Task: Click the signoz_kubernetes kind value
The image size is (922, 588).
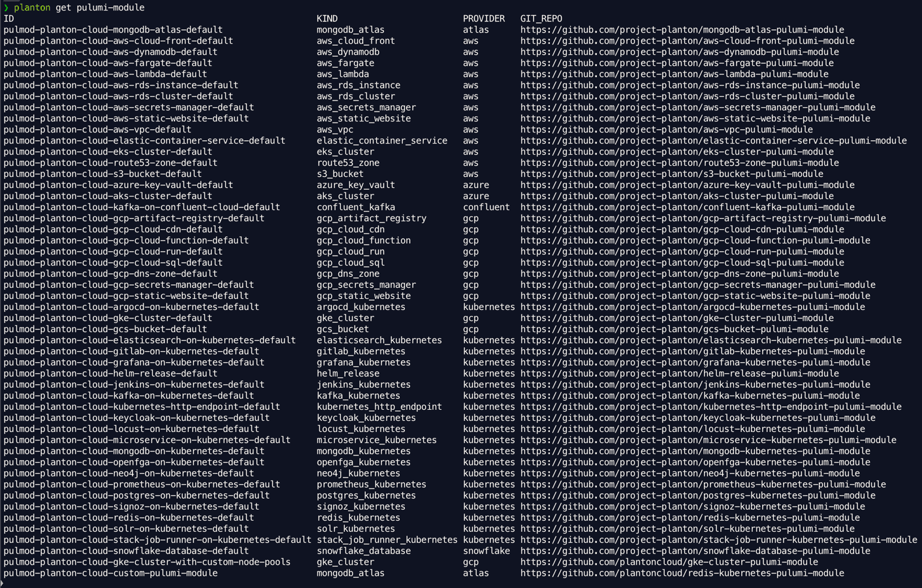Action: 361,506
